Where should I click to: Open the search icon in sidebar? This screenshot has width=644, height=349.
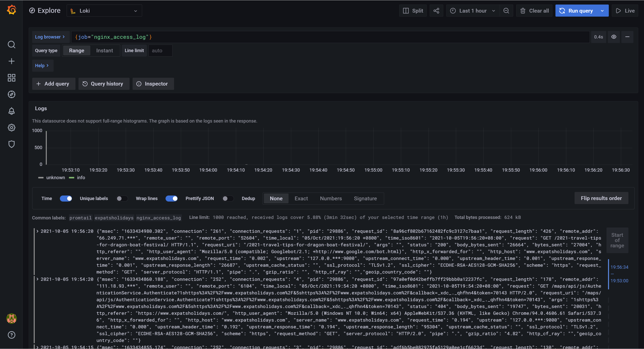click(x=12, y=45)
